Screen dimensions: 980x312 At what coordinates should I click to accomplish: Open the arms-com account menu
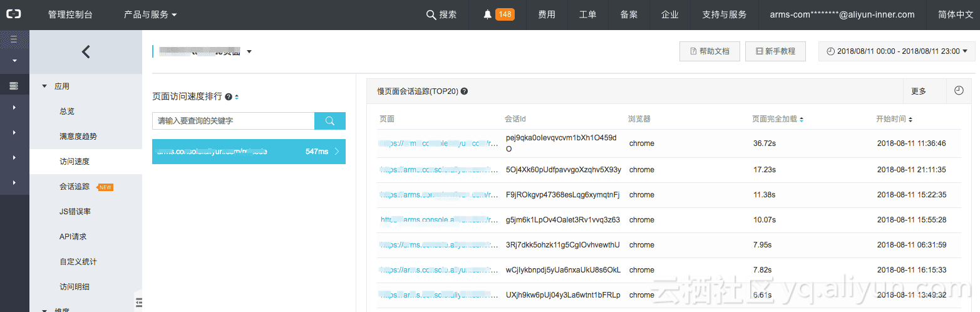click(842, 14)
